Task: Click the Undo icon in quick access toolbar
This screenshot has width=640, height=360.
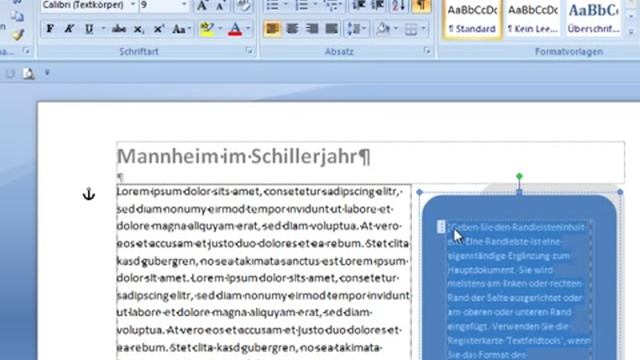Action: pos(10,73)
